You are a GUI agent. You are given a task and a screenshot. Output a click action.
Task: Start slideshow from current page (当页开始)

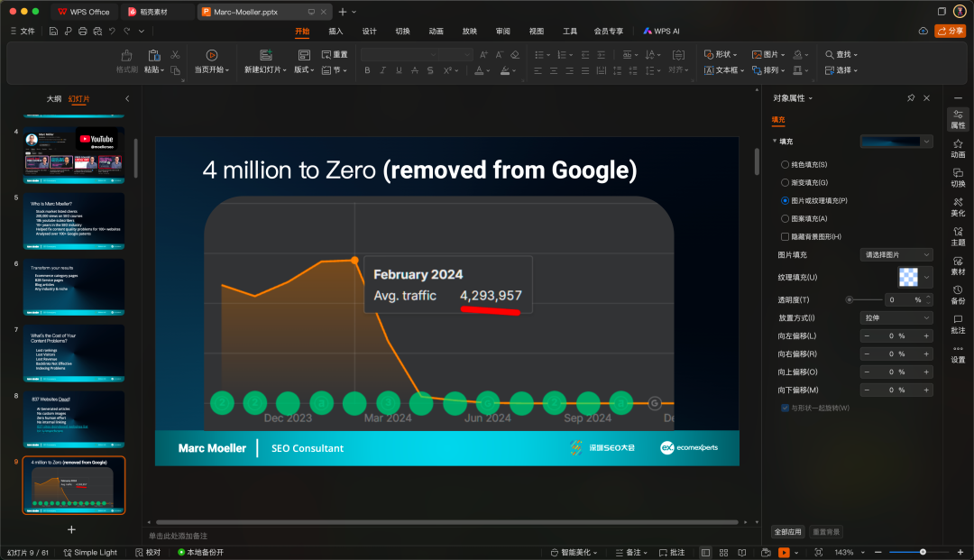click(212, 62)
